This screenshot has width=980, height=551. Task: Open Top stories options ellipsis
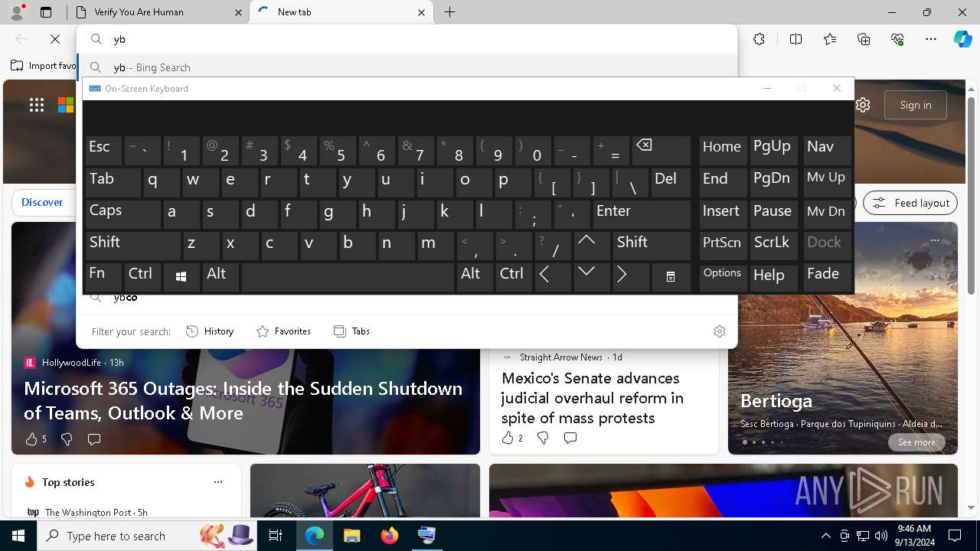(x=218, y=482)
